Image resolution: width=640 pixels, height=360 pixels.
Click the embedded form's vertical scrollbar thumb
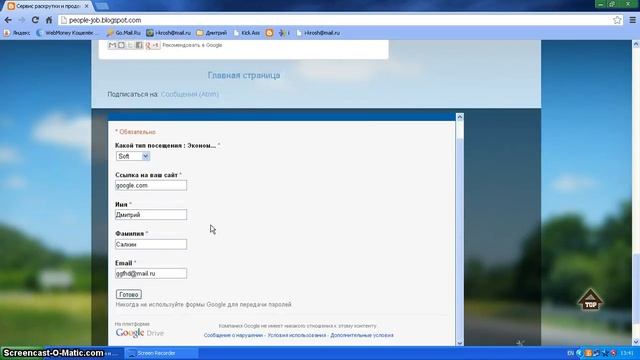pyautogui.click(x=460, y=239)
